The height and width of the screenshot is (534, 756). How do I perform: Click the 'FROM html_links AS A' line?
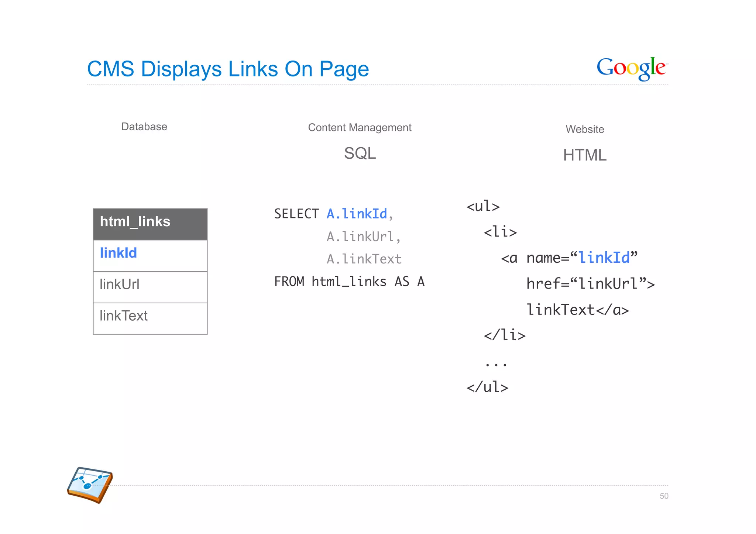pos(349,282)
